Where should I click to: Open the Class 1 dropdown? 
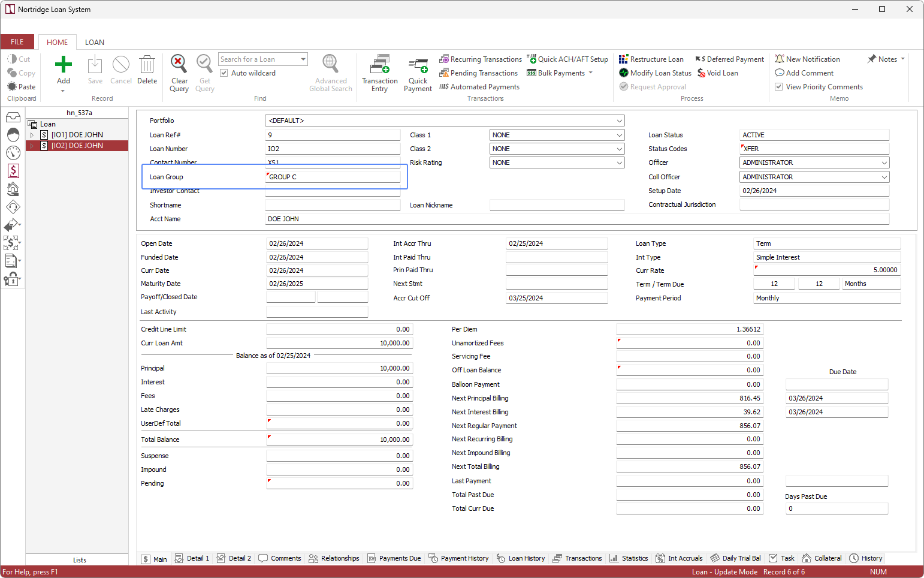[619, 135]
